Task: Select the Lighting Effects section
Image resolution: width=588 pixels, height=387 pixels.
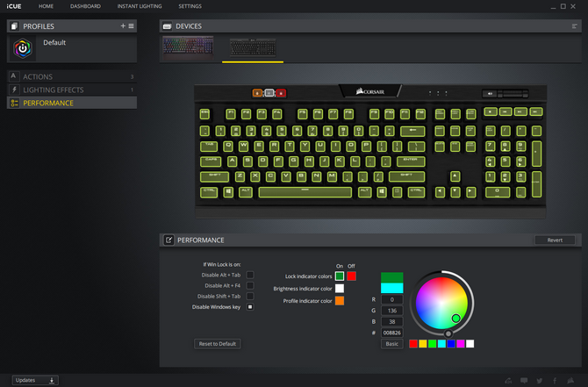Action: pyautogui.click(x=72, y=90)
